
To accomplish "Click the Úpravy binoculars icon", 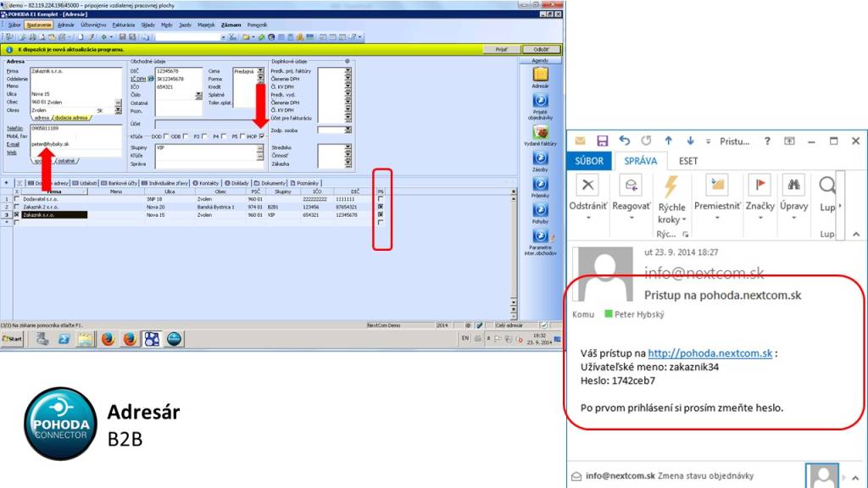I will [x=793, y=186].
